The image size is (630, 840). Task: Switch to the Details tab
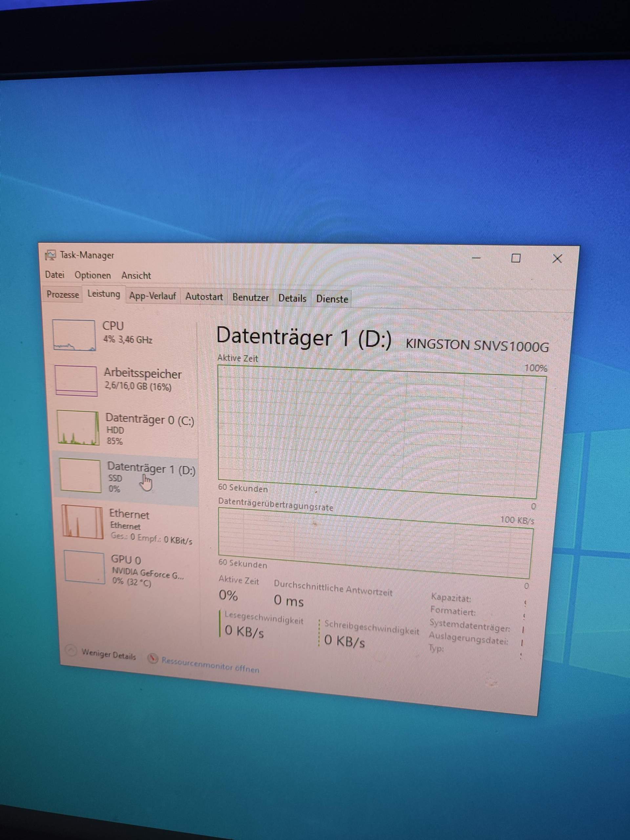pyautogui.click(x=292, y=299)
